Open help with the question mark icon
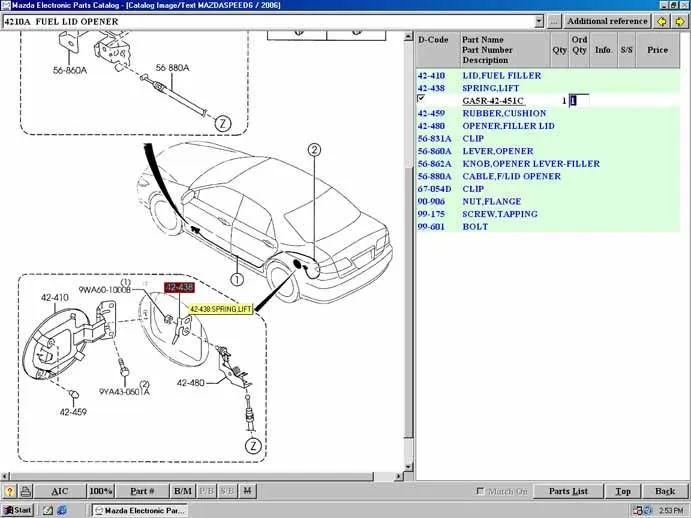The width and height of the screenshot is (691, 518). 9,491
